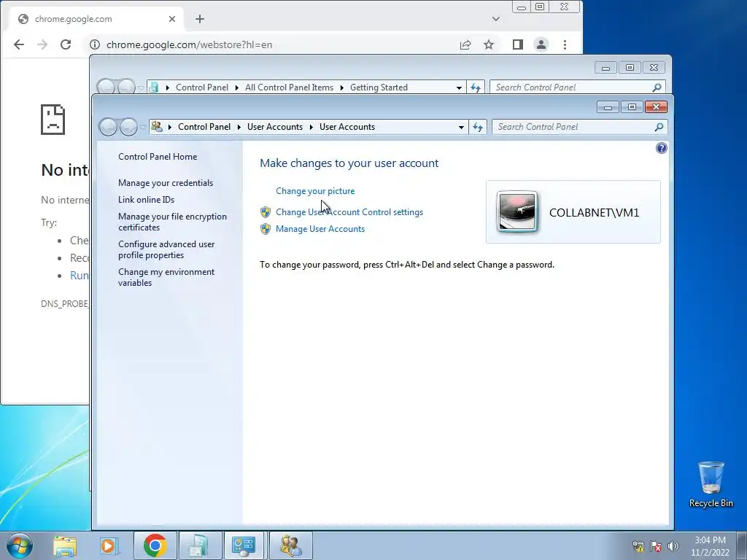747x560 pixels.
Task: Open a new Chrome tab
Action: coord(200,19)
